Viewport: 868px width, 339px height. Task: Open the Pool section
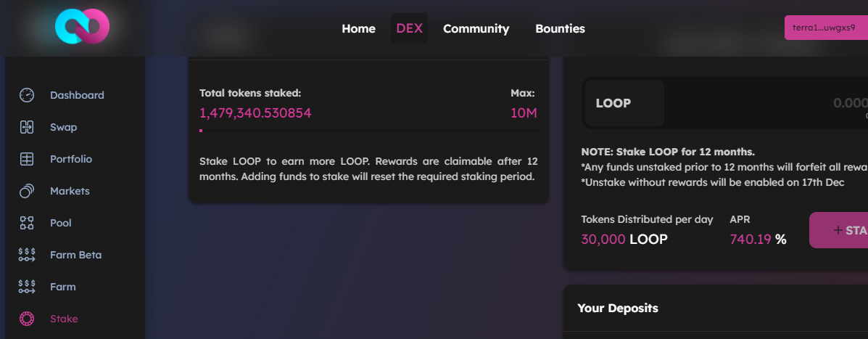[x=61, y=224]
